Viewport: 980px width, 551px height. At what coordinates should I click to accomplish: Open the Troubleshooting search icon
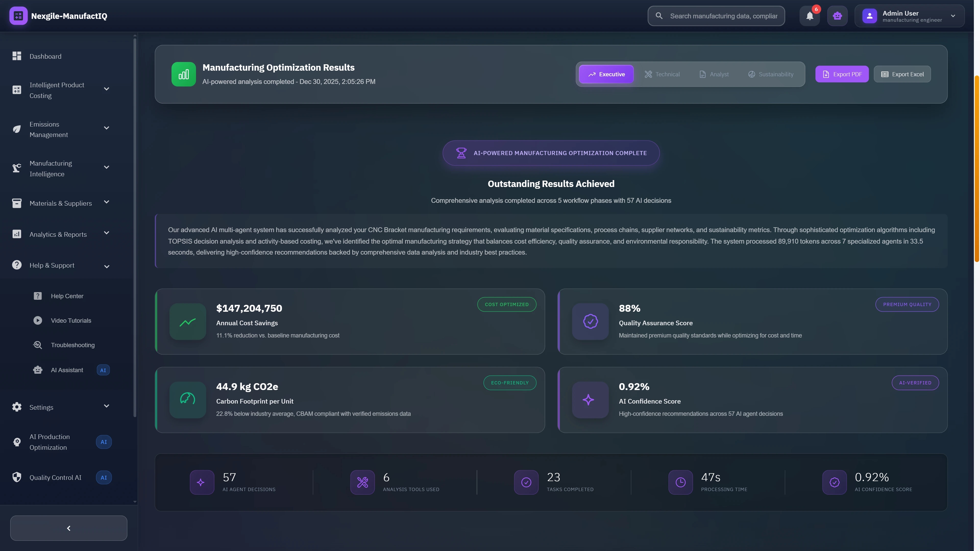(x=38, y=345)
